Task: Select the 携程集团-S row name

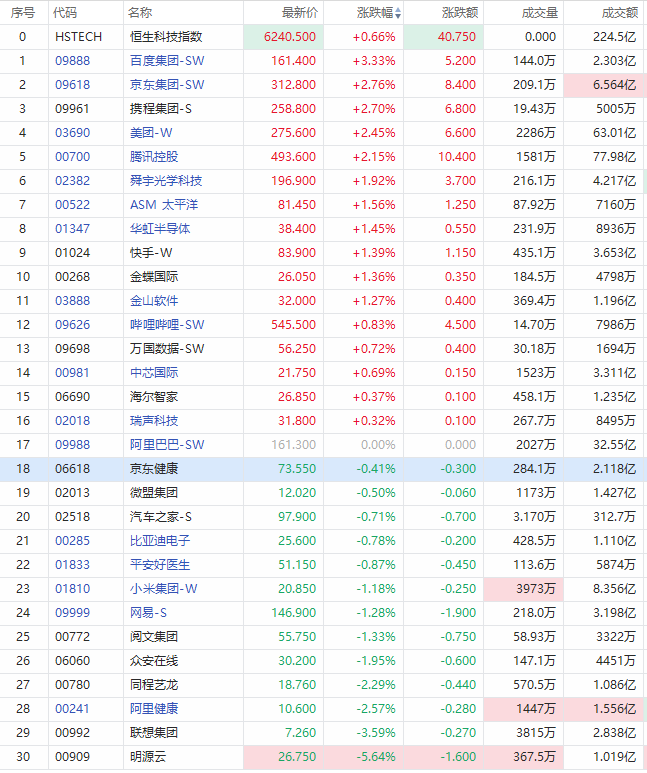Action: (160, 109)
